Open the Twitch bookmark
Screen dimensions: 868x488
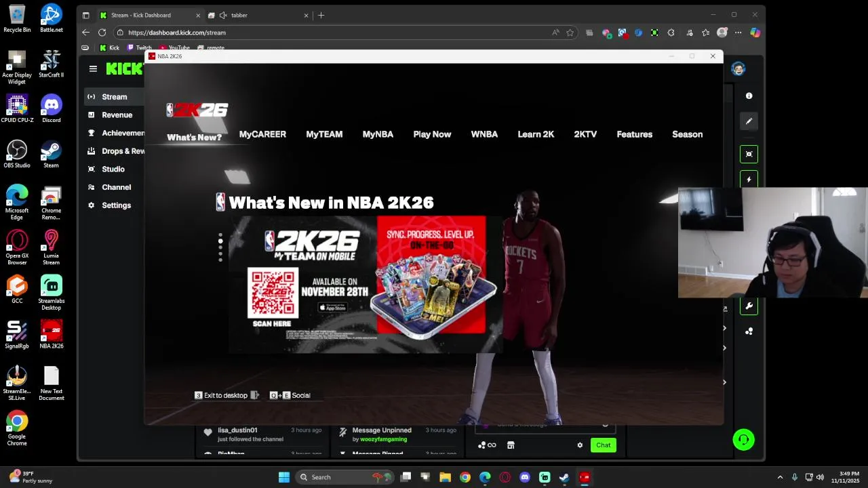140,48
